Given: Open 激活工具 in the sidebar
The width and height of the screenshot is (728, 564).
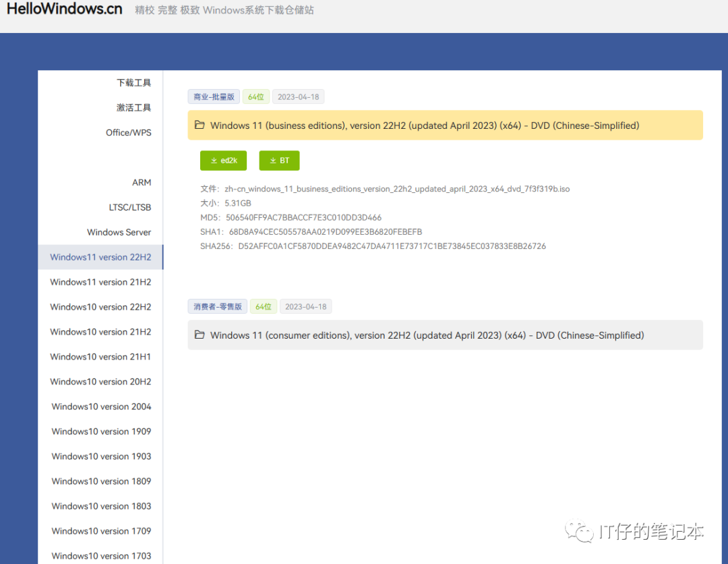Looking at the screenshot, I should [133, 108].
